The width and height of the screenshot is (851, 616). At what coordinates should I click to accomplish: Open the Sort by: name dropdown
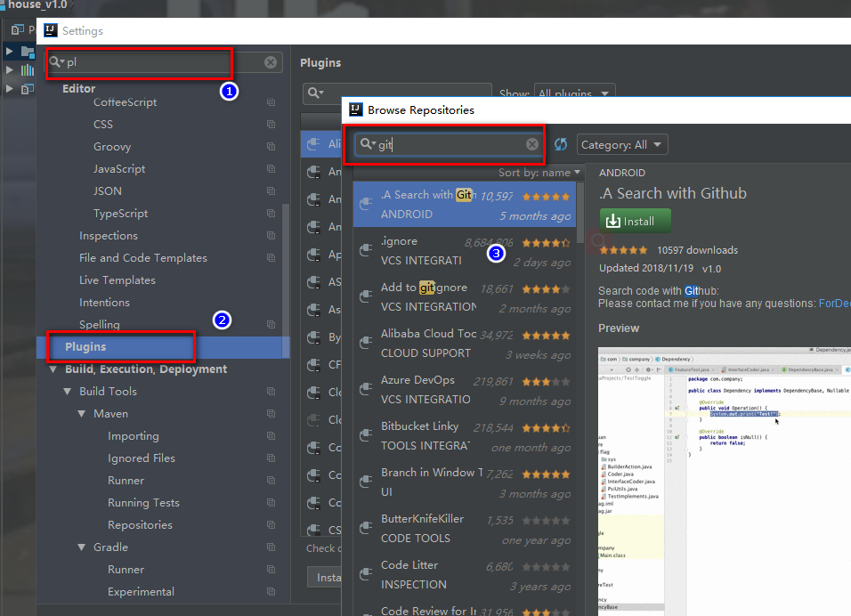539,173
